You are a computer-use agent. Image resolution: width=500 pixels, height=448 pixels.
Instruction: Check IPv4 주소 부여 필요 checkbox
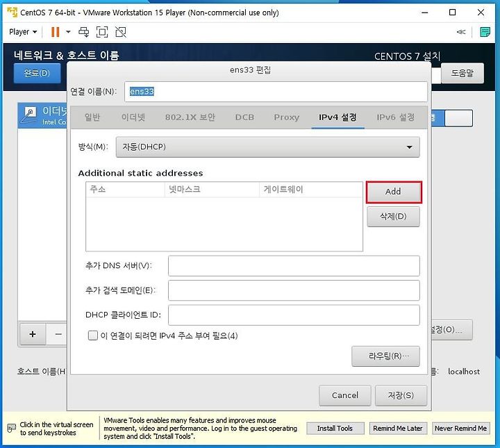[x=93, y=335]
